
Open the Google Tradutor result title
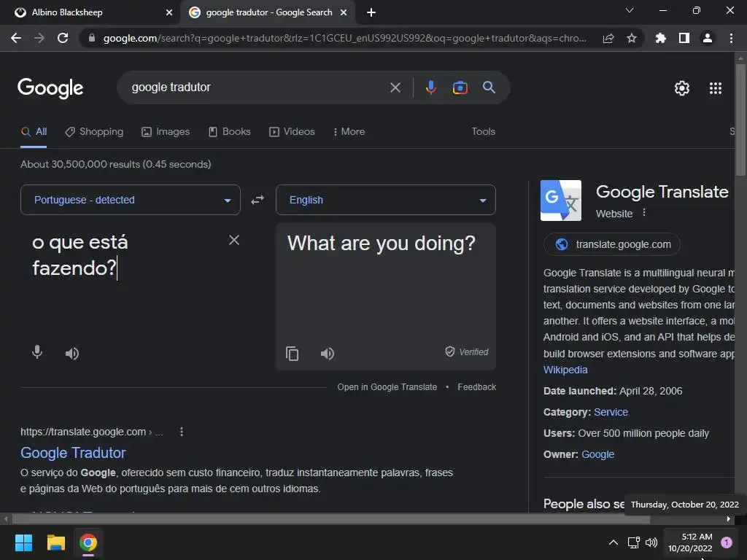pos(73,453)
